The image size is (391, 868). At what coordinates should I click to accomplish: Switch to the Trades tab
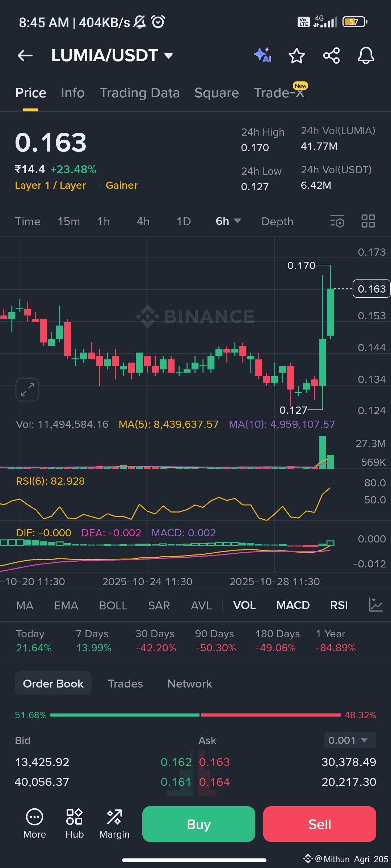pyautogui.click(x=125, y=684)
